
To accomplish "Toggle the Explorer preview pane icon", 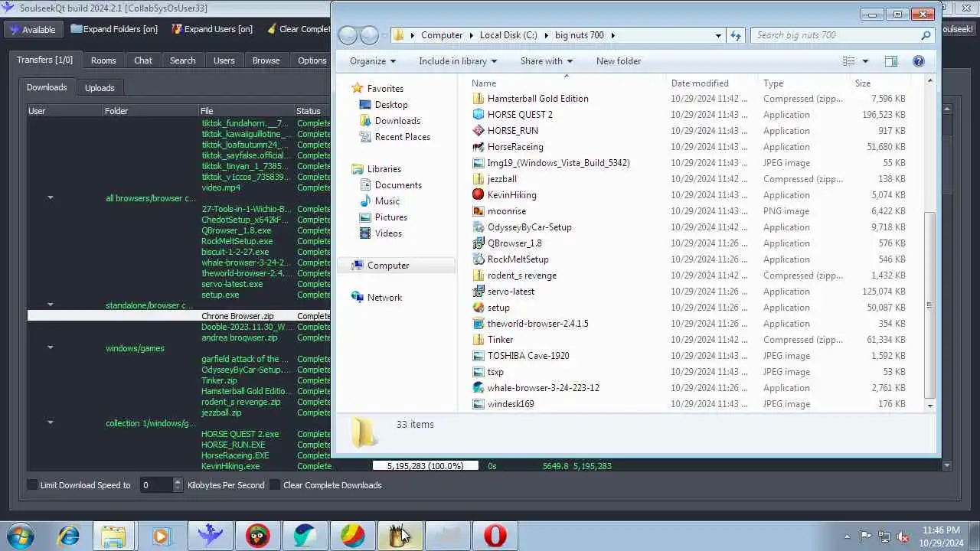I will [x=891, y=61].
